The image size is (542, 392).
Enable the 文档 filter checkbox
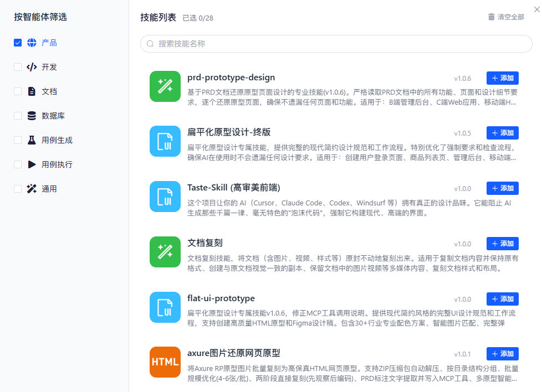[18, 91]
